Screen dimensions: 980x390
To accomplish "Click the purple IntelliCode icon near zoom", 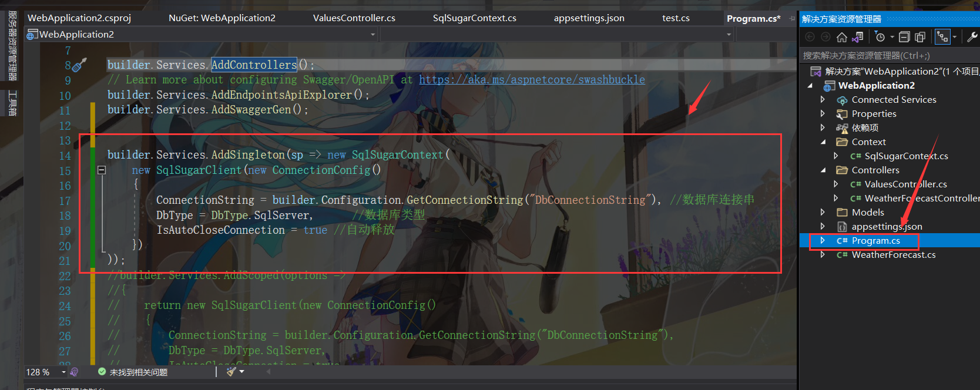I will tap(74, 372).
